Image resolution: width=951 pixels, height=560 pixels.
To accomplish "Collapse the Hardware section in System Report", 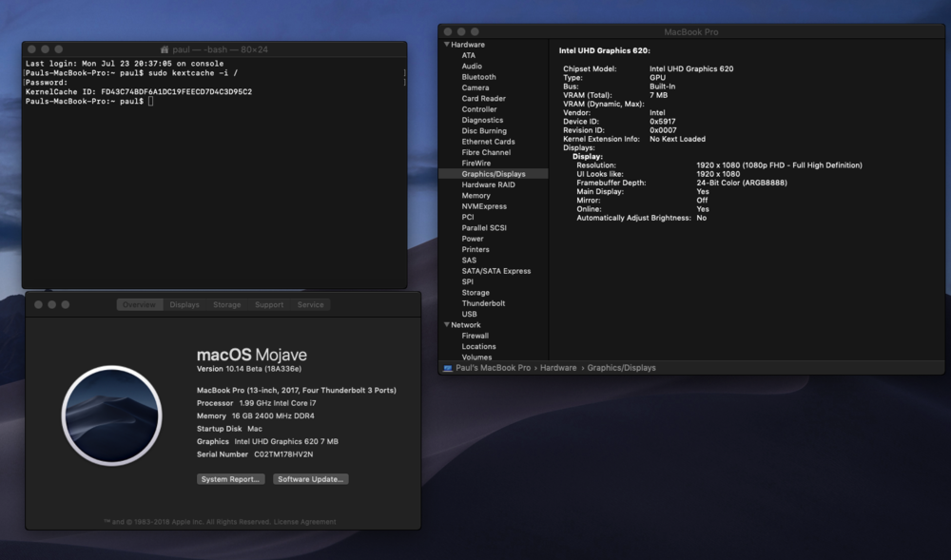I will 446,45.
